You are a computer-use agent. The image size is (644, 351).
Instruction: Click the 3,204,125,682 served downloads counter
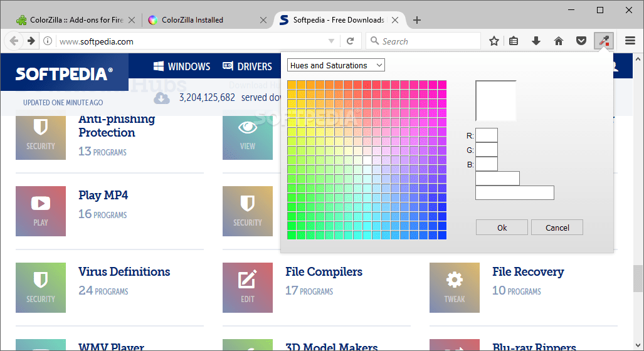tap(207, 98)
